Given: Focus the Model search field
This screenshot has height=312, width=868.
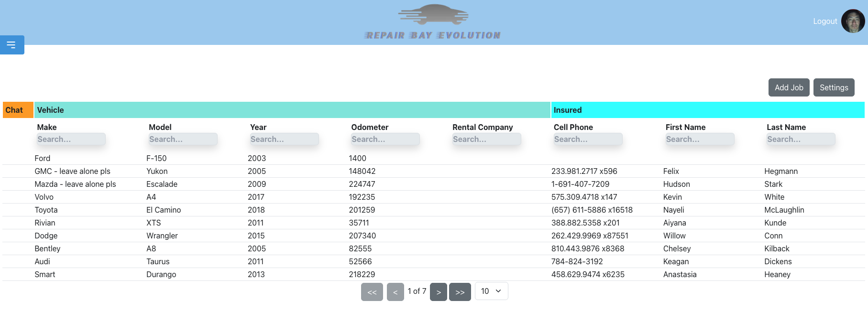Looking at the screenshot, I should [x=183, y=139].
